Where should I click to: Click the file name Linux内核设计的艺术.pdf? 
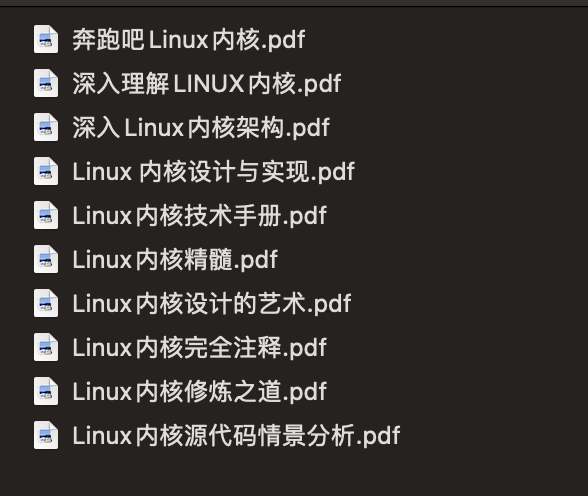(x=212, y=304)
